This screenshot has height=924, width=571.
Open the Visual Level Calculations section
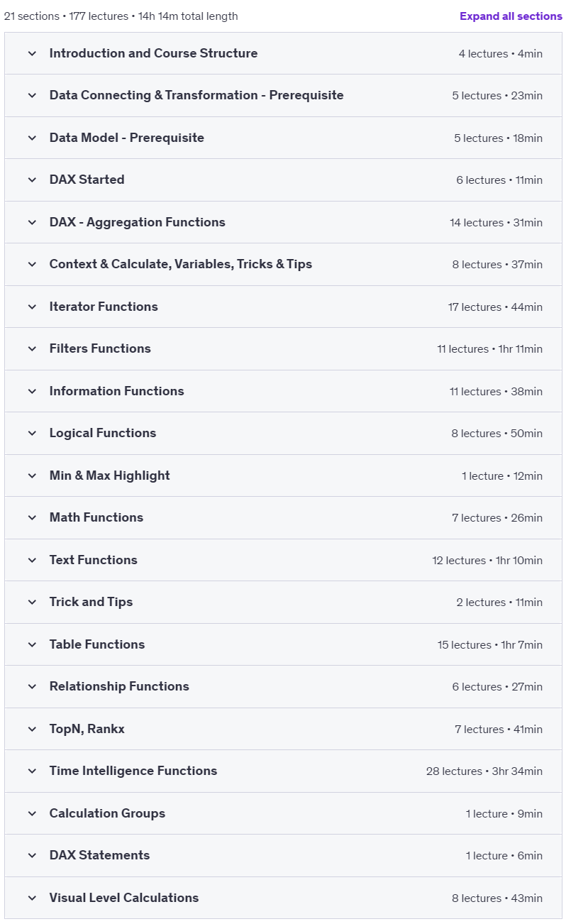coord(283,898)
